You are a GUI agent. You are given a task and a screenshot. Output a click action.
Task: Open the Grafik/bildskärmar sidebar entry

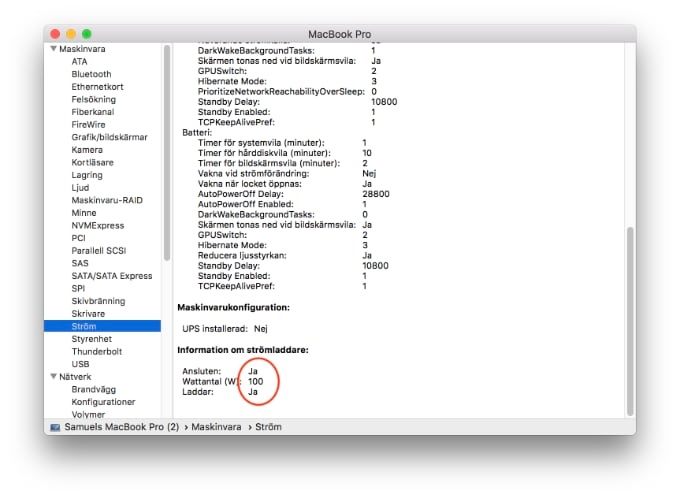pos(109,137)
